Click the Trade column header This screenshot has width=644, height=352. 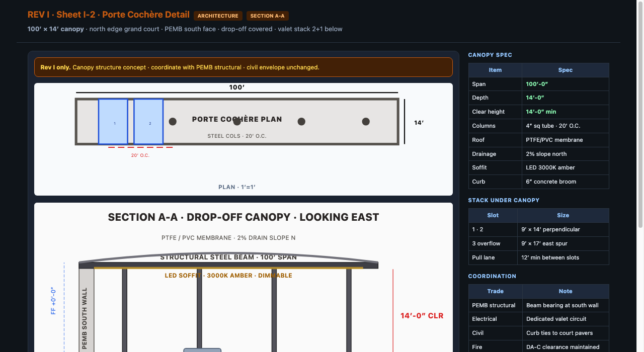(496, 291)
